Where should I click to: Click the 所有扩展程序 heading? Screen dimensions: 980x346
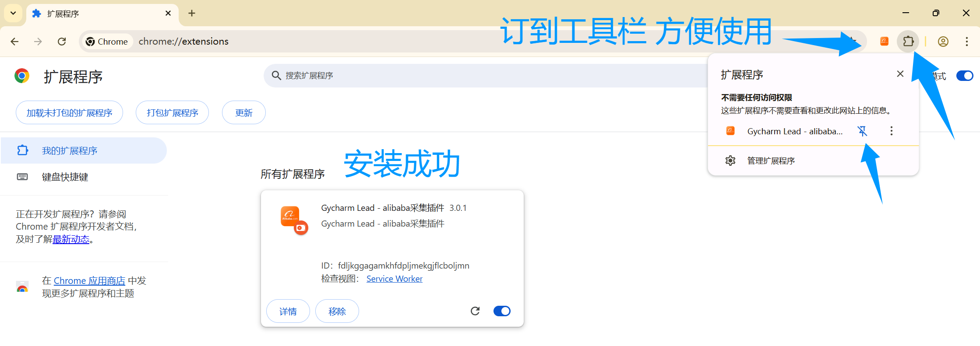pos(293,174)
